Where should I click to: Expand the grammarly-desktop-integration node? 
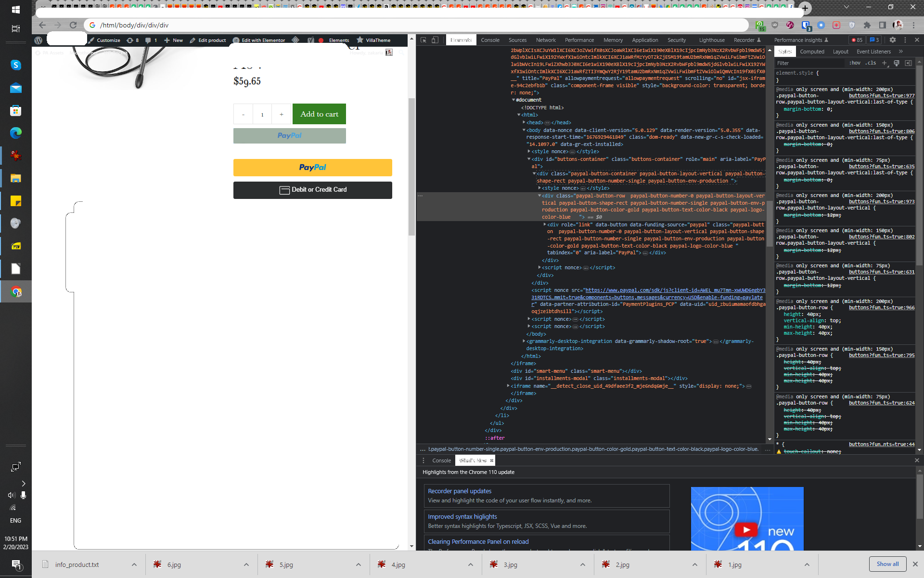click(524, 341)
